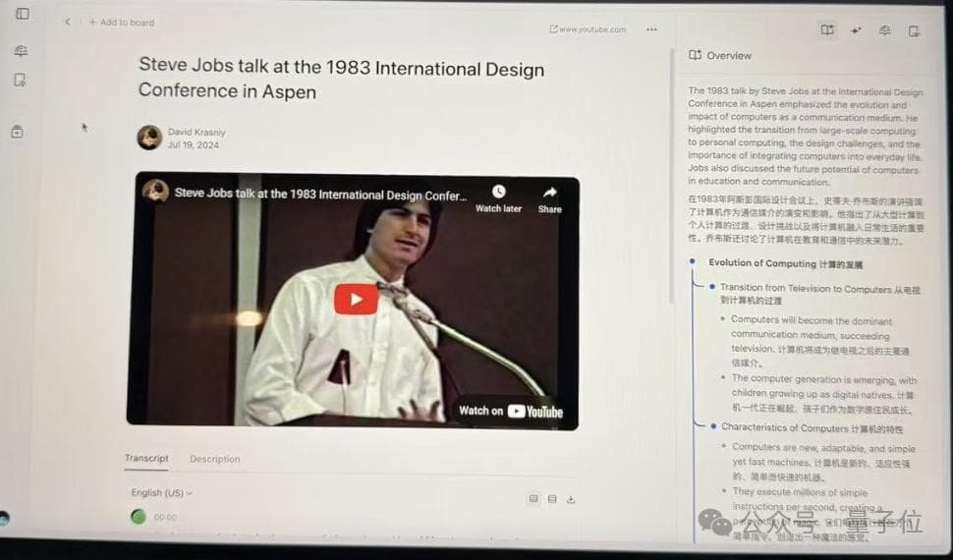The image size is (953, 560).
Task: Click the briefcase icon in left sidebar
Action: pyautogui.click(x=18, y=131)
